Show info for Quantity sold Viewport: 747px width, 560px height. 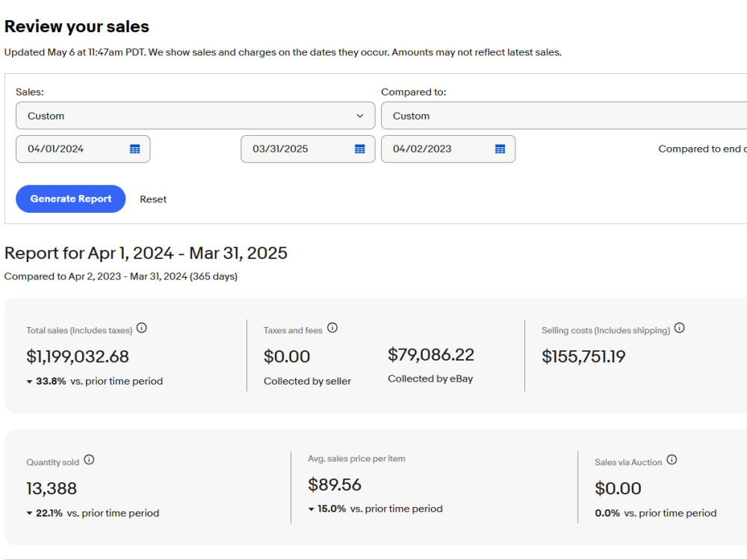(x=89, y=460)
